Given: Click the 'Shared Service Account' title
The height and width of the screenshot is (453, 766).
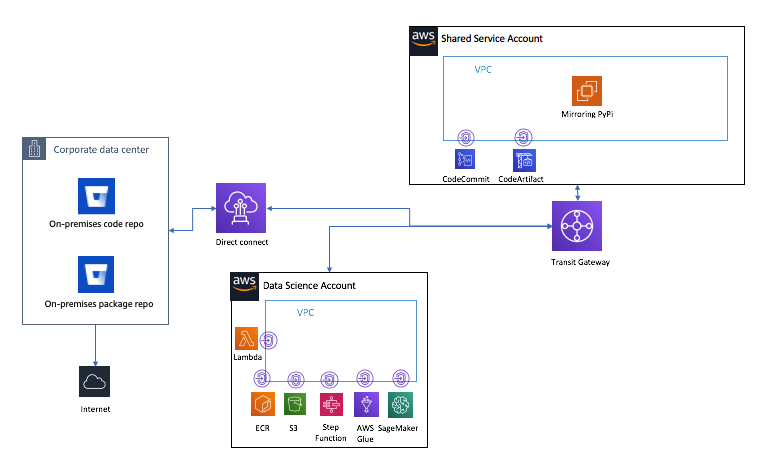Looking at the screenshot, I should click(x=492, y=39).
